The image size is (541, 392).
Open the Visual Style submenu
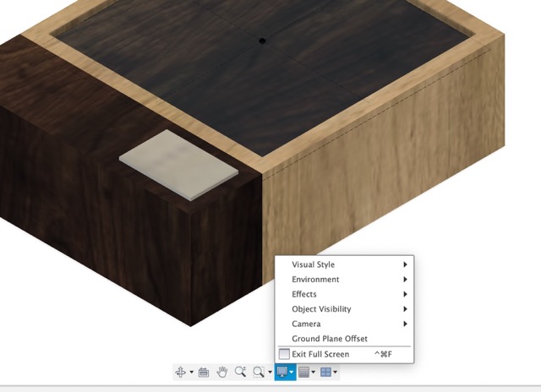coord(344,264)
